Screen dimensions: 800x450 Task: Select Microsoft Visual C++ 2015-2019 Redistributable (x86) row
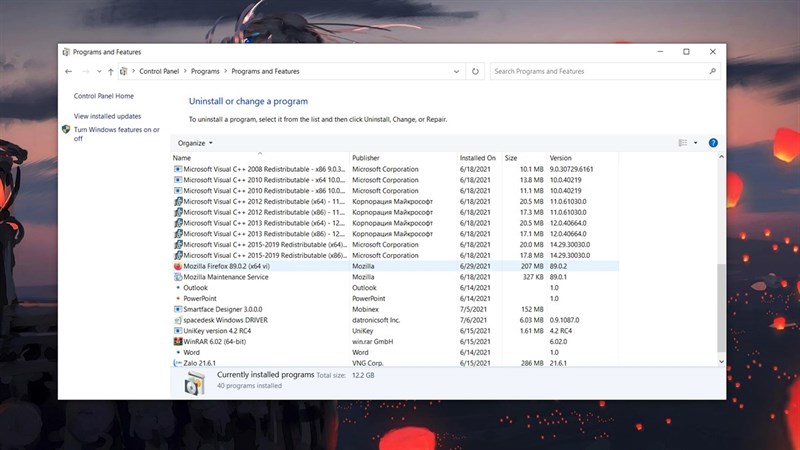click(x=395, y=256)
